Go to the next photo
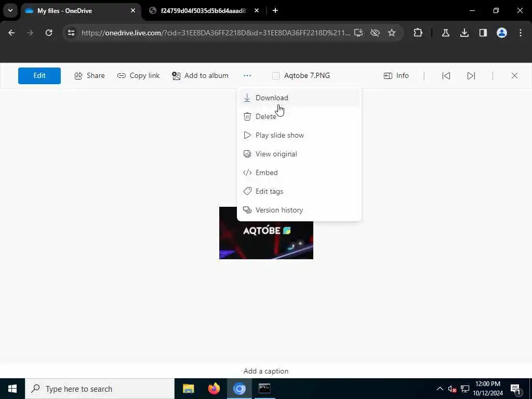 [471, 76]
